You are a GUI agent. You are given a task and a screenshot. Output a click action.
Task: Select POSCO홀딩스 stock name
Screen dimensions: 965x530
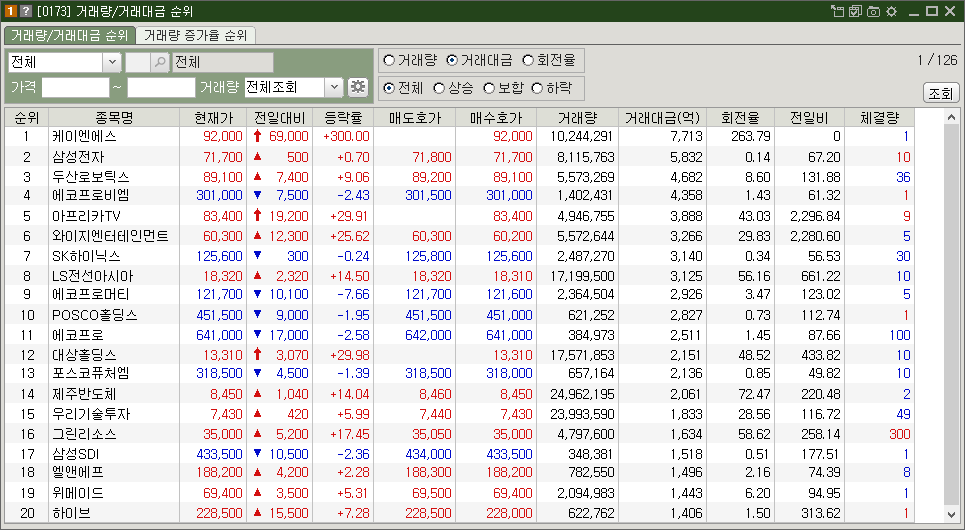coord(95,315)
